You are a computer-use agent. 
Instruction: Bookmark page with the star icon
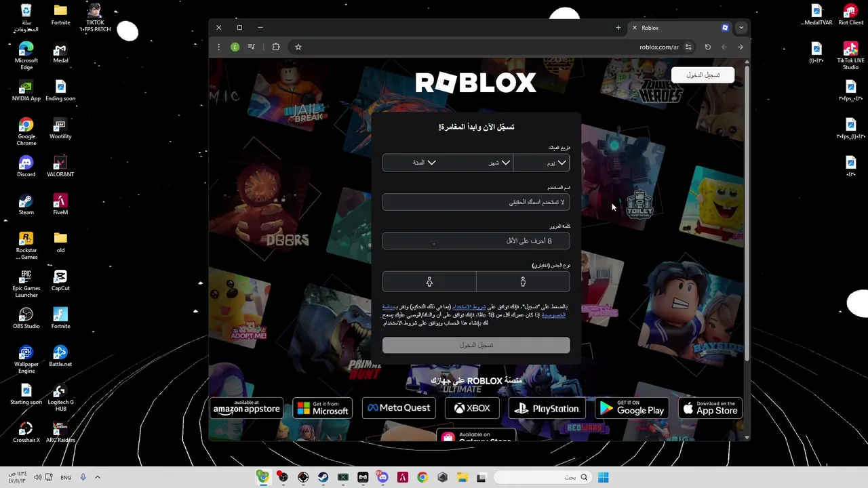point(298,47)
